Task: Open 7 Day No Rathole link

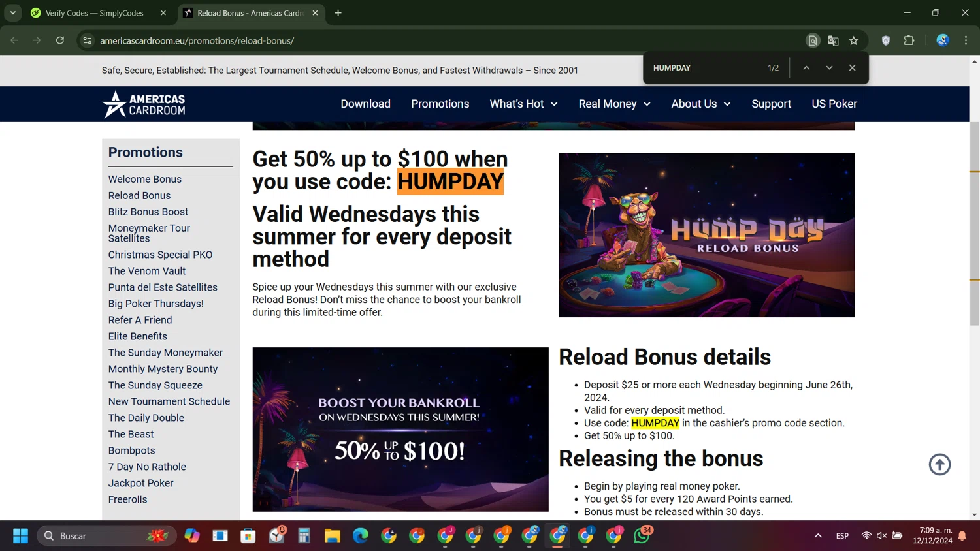Action: pos(147,467)
